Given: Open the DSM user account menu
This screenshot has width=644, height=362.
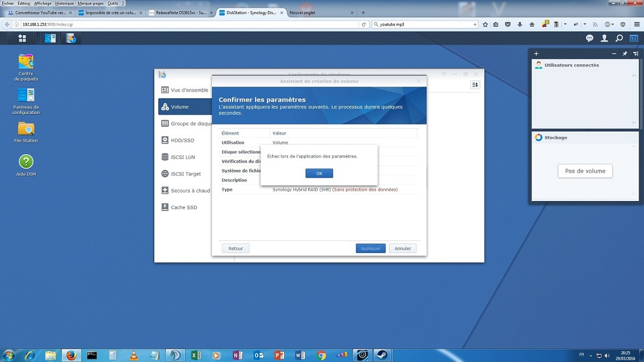Looking at the screenshot, I should click(604, 38).
